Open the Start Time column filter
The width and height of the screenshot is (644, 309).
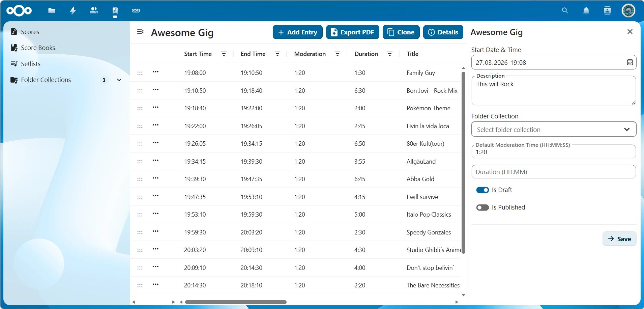point(224,54)
